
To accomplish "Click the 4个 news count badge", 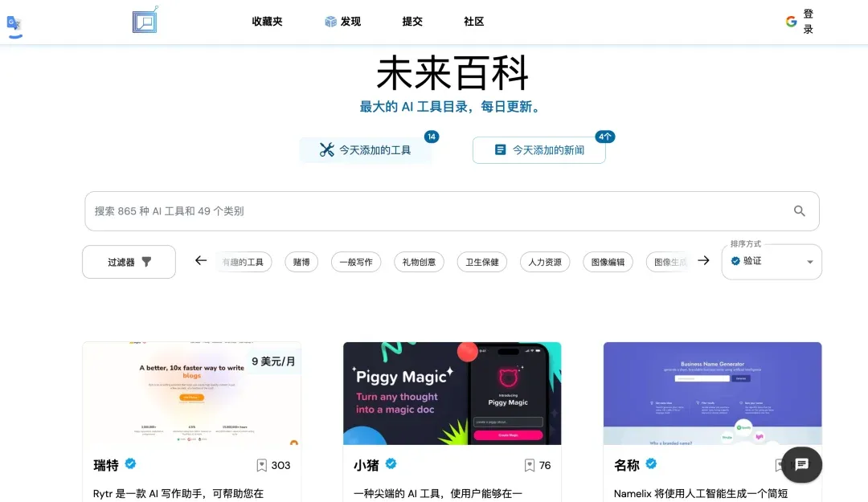I will tap(604, 137).
